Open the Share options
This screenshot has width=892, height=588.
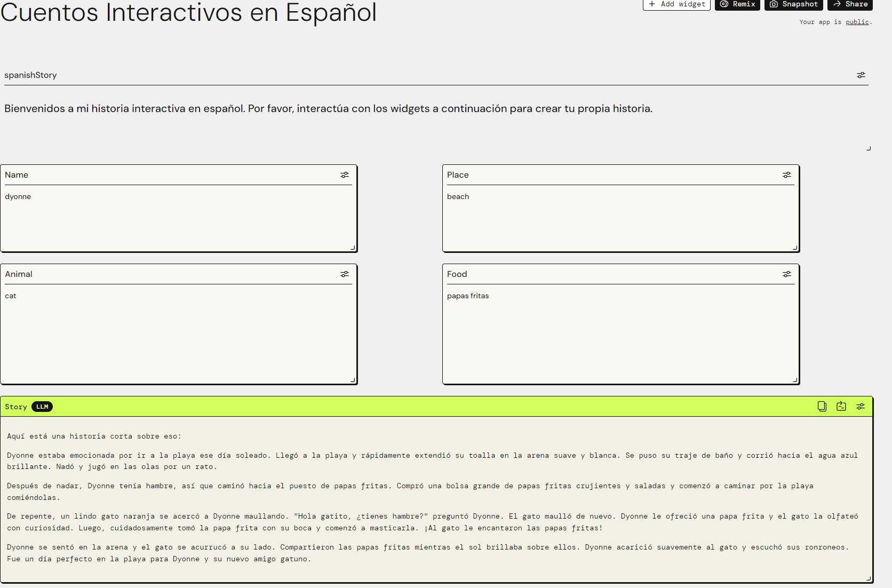(x=850, y=5)
